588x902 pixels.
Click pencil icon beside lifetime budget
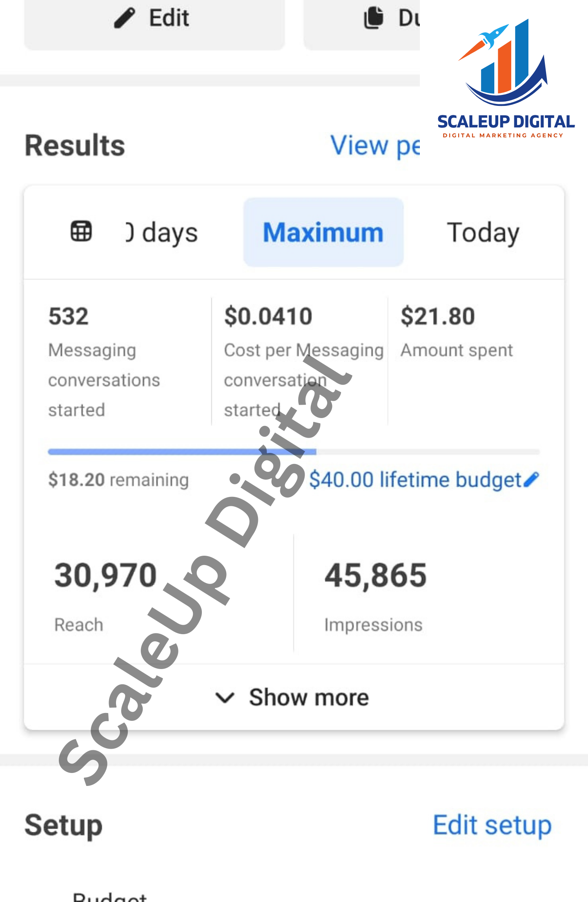pyautogui.click(x=532, y=479)
